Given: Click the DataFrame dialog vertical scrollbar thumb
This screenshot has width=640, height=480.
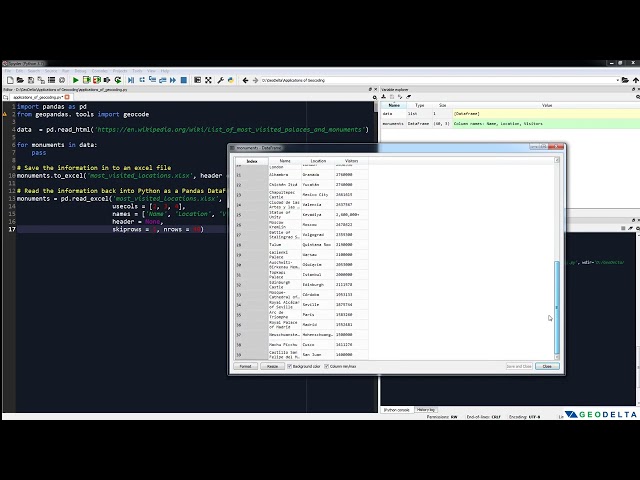Looking at the screenshot, I should pos(557,308).
